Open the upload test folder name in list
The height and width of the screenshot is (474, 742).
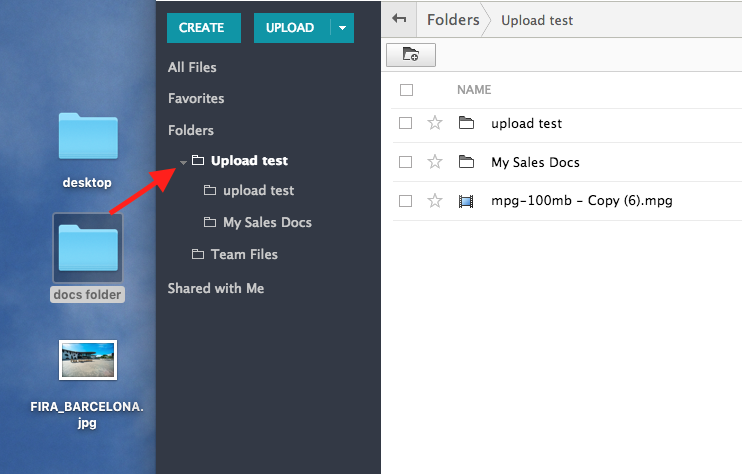[x=526, y=123]
